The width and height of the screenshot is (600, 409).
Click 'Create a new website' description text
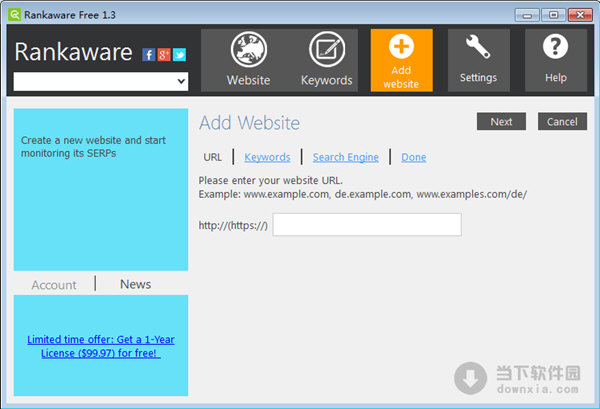point(93,147)
